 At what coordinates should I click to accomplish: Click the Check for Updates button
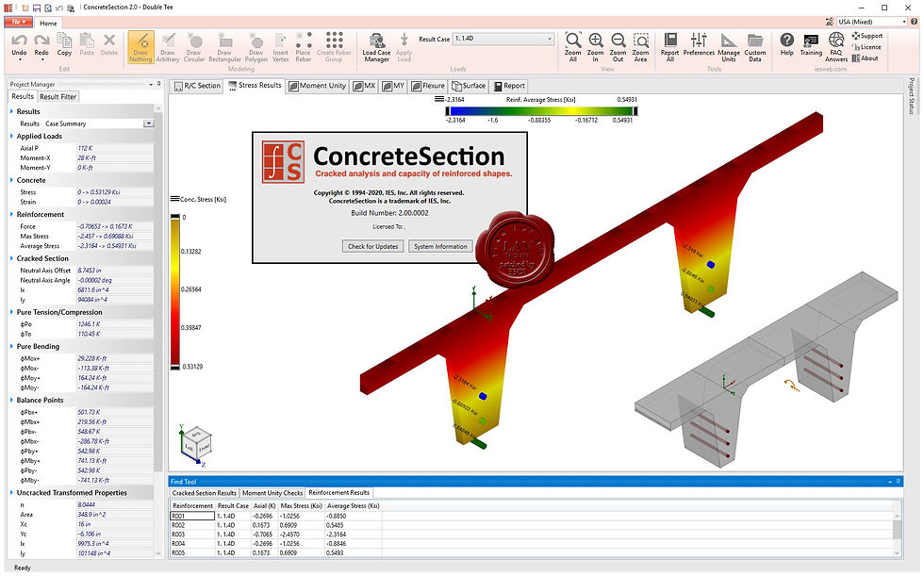372,246
